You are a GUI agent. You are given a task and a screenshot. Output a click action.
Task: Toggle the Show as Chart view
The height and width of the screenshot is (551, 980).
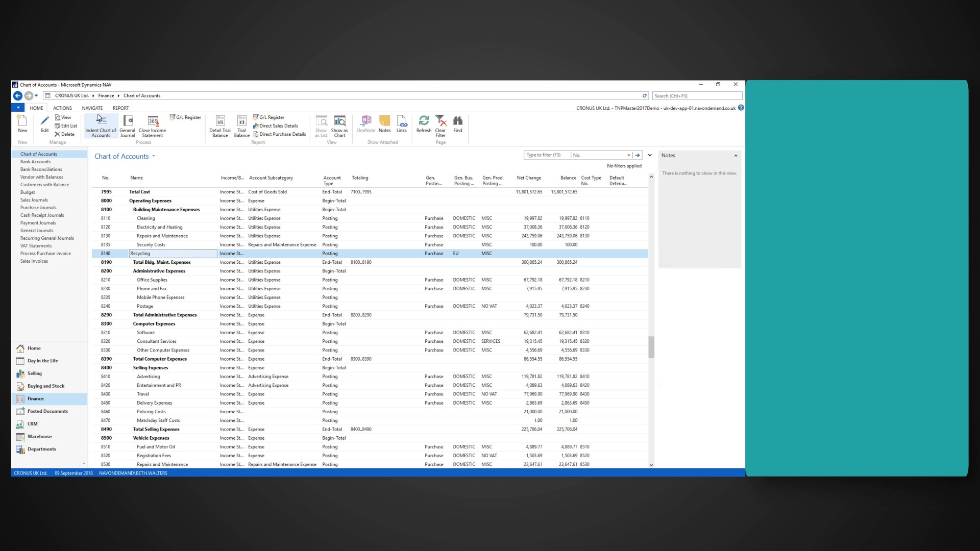pos(339,126)
